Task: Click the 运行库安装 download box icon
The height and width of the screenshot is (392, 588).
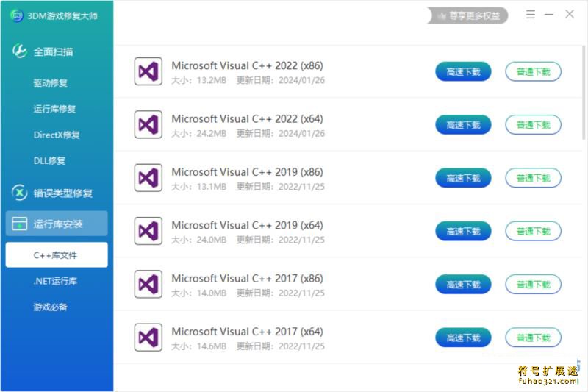Action: click(x=20, y=224)
